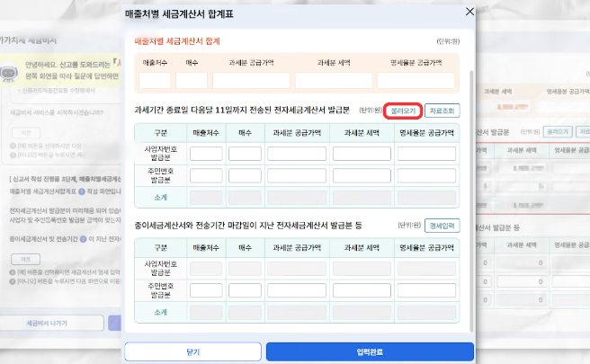
Task: Open help icon after 종이세금계산서 및 전송기간 text
Action: 83,239
